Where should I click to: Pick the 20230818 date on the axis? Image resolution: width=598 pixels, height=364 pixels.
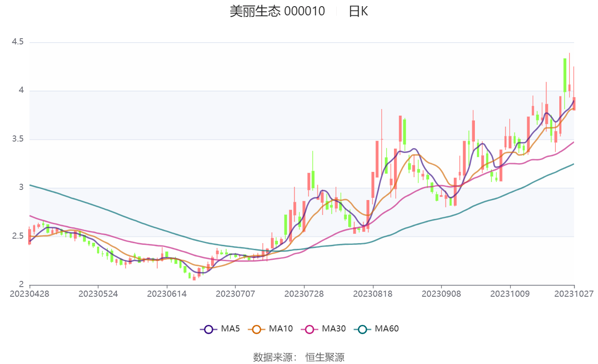[x=373, y=294]
